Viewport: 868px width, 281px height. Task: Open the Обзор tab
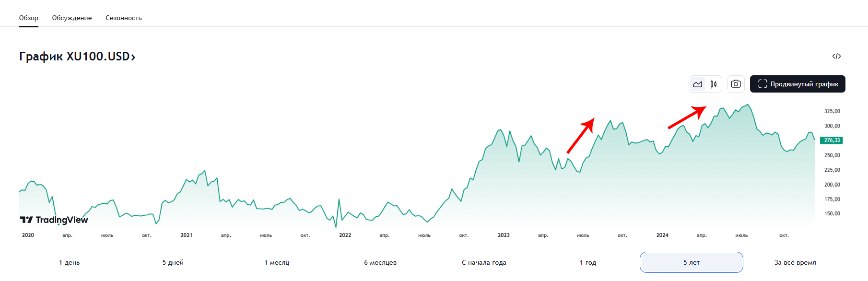pos(29,18)
